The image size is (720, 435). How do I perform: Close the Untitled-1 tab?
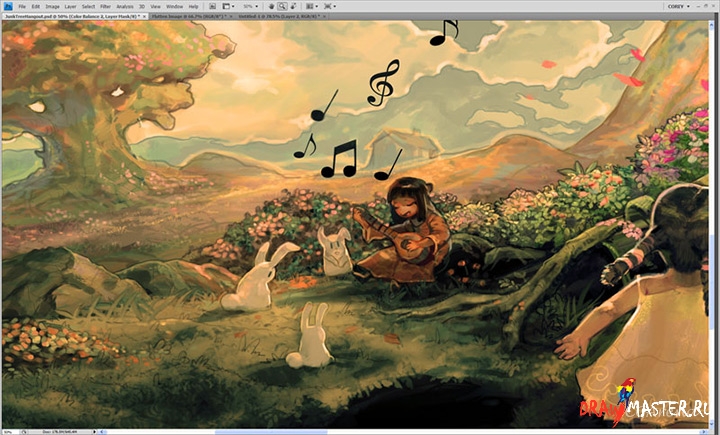tap(324, 16)
